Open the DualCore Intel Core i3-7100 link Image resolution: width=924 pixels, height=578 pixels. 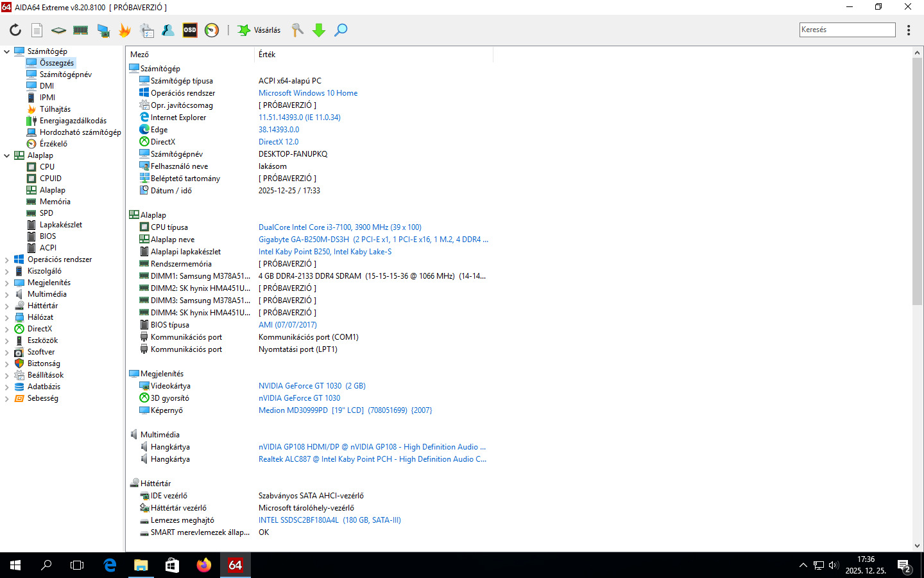click(x=340, y=227)
